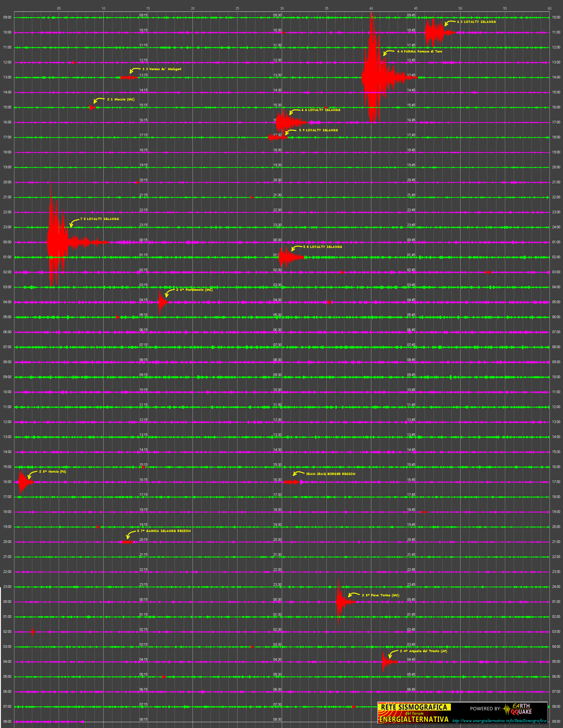563x728 pixels.
Task: Click the '55' minute tick on top axis
Action: point(505,8)
